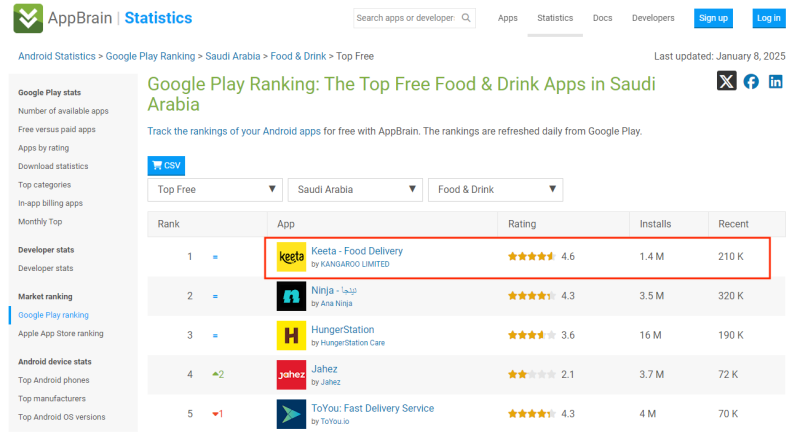Open Free versus paid apps
This screenshot has height=432, width=800.
(x=57, y=129)
